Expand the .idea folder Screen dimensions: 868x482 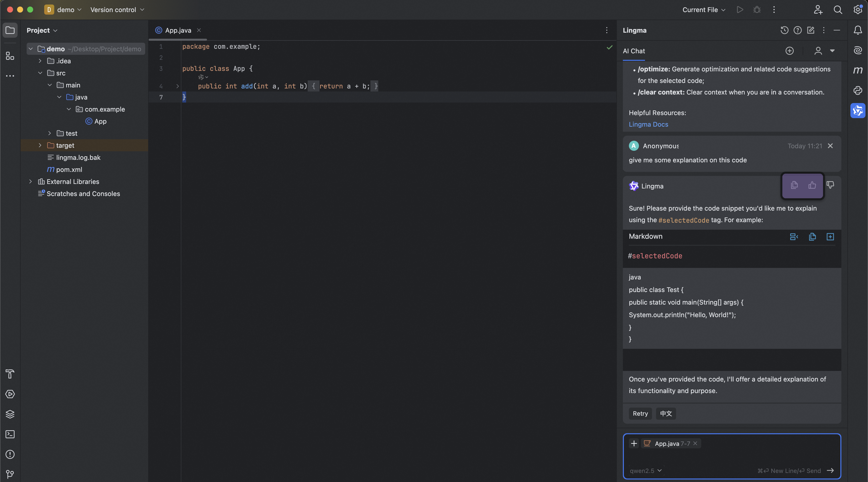point(40,61)
